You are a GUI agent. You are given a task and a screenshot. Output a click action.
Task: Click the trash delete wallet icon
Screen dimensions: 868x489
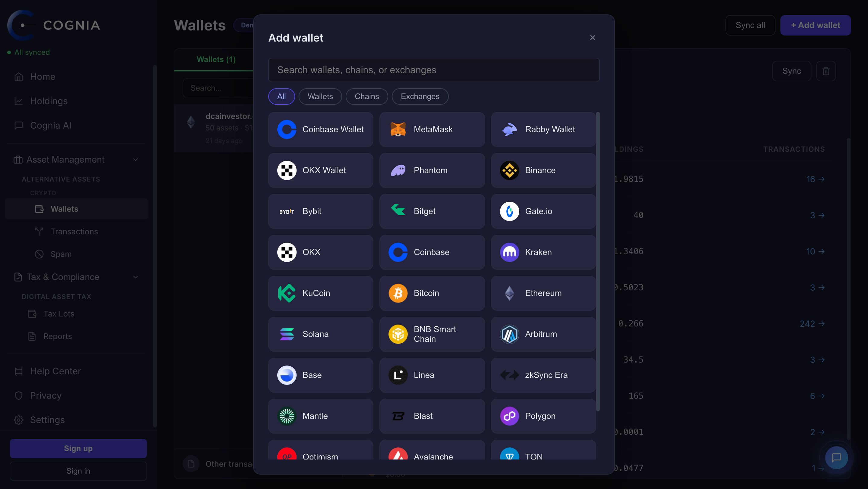pos(826,71)
